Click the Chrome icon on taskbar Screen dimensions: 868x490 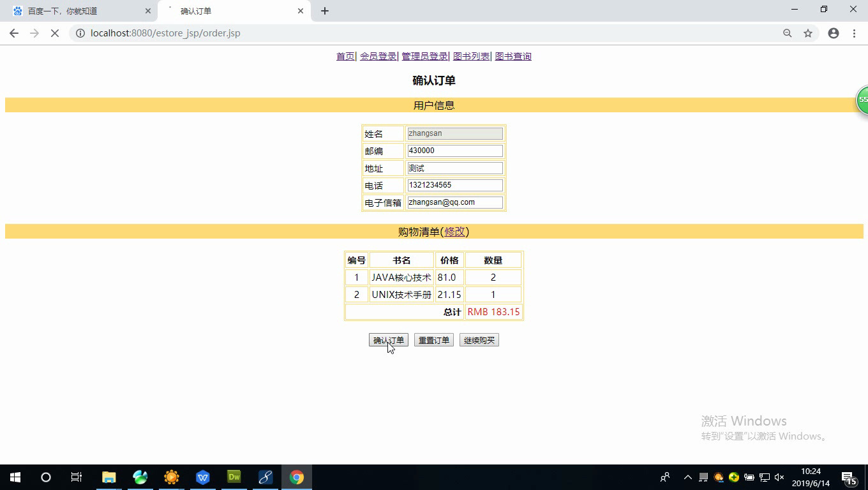(x=296, y=477)
